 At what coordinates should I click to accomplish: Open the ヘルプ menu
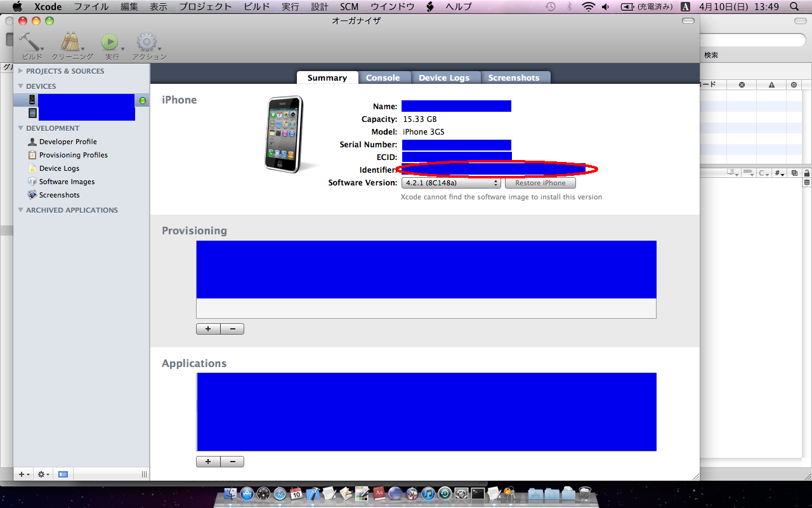459,7
